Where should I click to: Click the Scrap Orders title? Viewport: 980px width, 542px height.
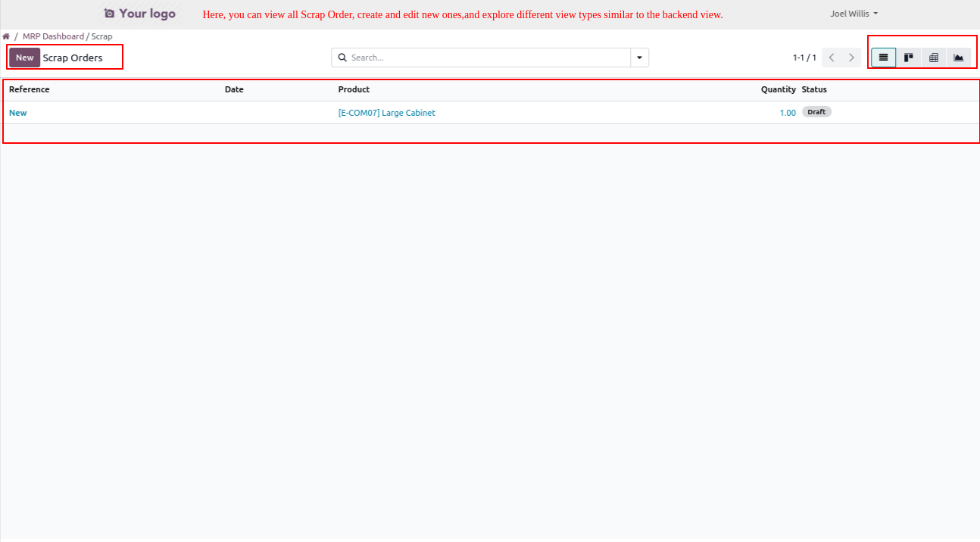[x=73, y=58]
